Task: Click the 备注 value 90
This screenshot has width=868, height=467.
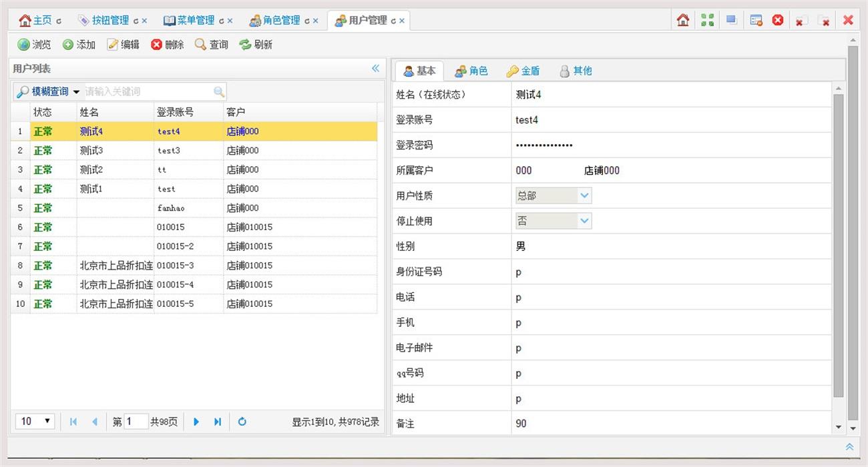Action: (x=521, y=424)
